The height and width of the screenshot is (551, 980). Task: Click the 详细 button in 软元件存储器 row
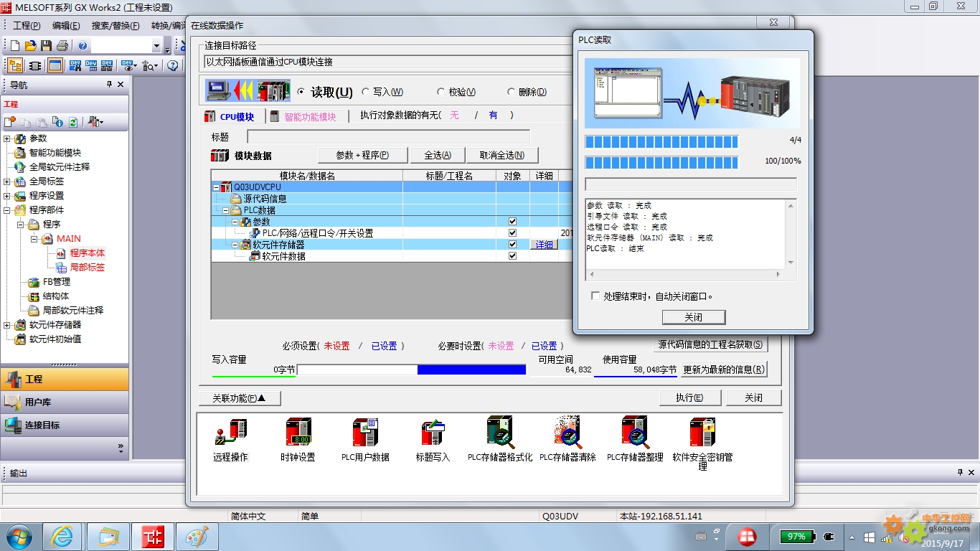[x=545, y=245]
